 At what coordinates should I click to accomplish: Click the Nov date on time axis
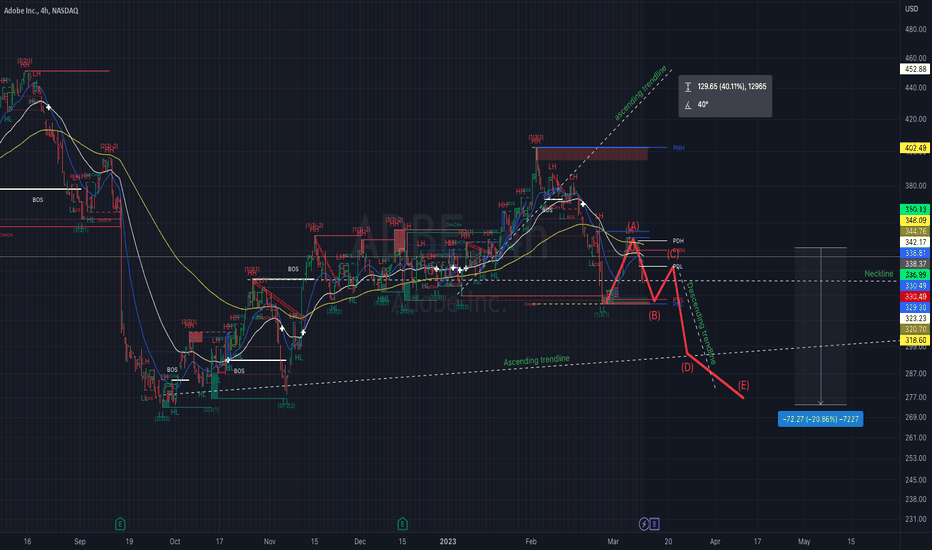[x=270, y=542]
